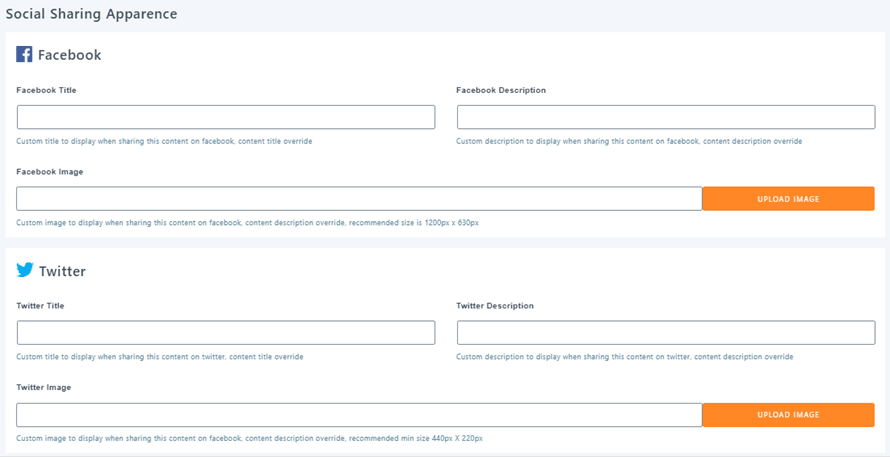The width and height of the screenshot is (890, 457).
Task: Focus the Facebook Title input field
Action: [226, 117]
